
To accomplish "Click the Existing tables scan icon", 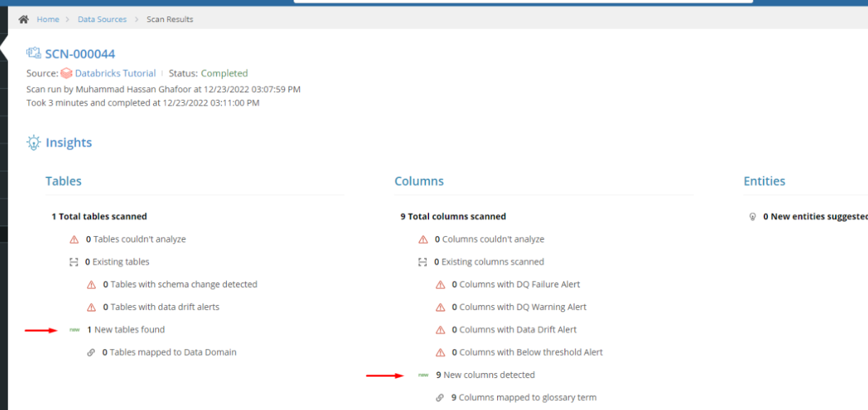I will pos(74,262).
